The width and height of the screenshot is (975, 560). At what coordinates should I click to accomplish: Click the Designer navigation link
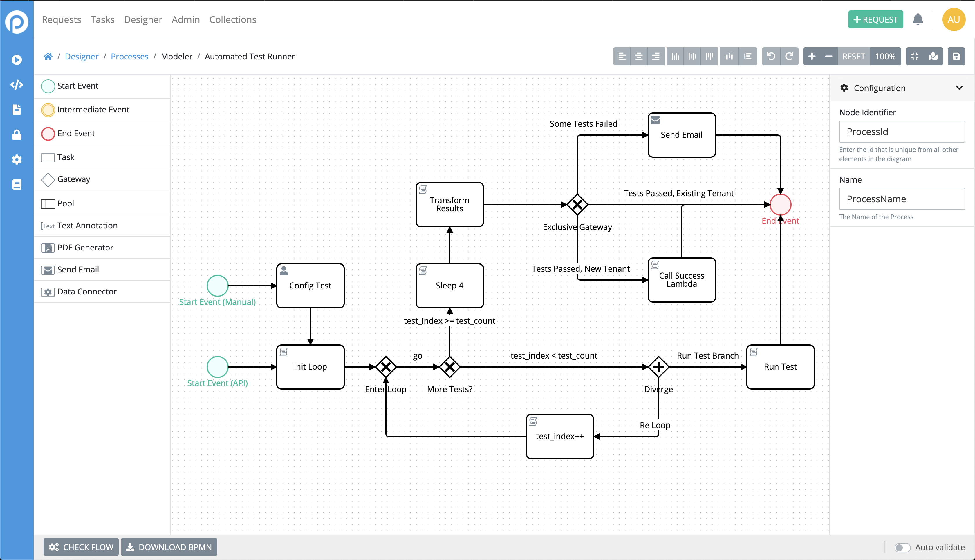(143, 19)
